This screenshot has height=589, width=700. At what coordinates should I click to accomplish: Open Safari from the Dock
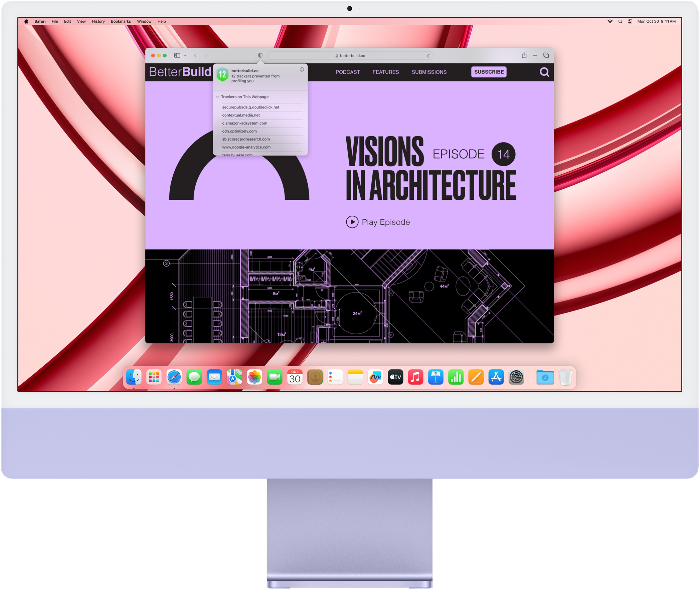click(174, 377)
